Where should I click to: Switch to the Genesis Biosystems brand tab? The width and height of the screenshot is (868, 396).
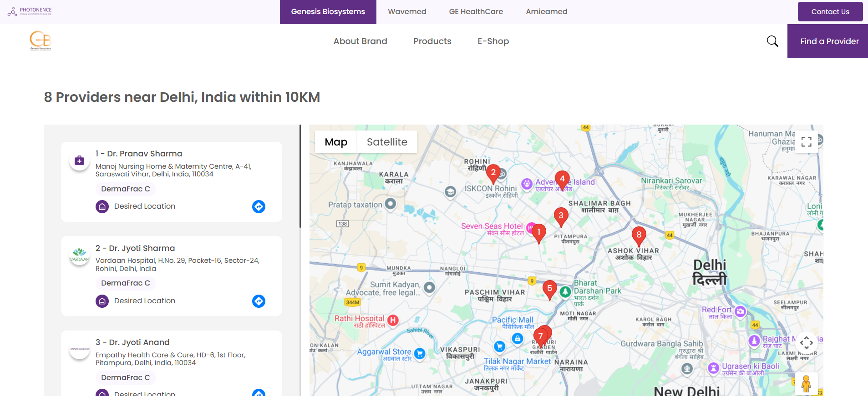pos(328,12)
